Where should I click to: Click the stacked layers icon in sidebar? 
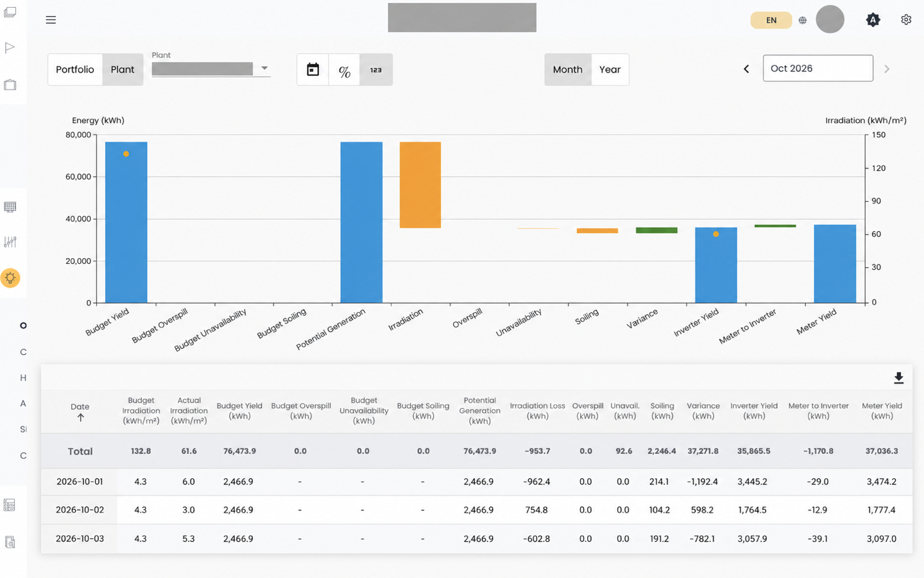tap(10, 12)
